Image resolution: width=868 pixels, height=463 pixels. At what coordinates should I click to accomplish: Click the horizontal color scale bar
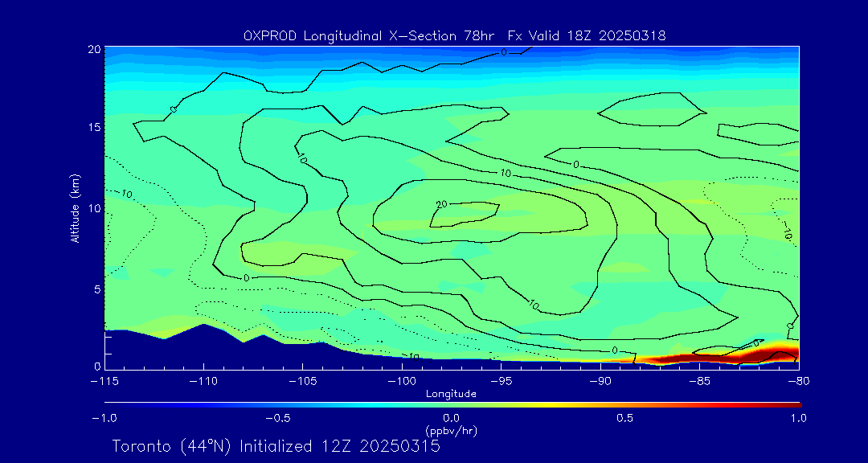click(x=452, y=405)
